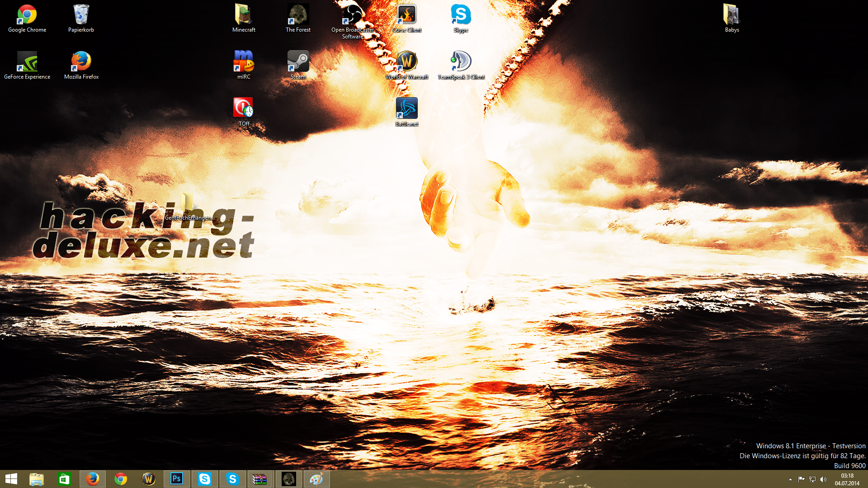The height and width of the screenshot is (488, 868).
Task: Expand hidden system tray icons arrow
Action: [x=790, y=479]
